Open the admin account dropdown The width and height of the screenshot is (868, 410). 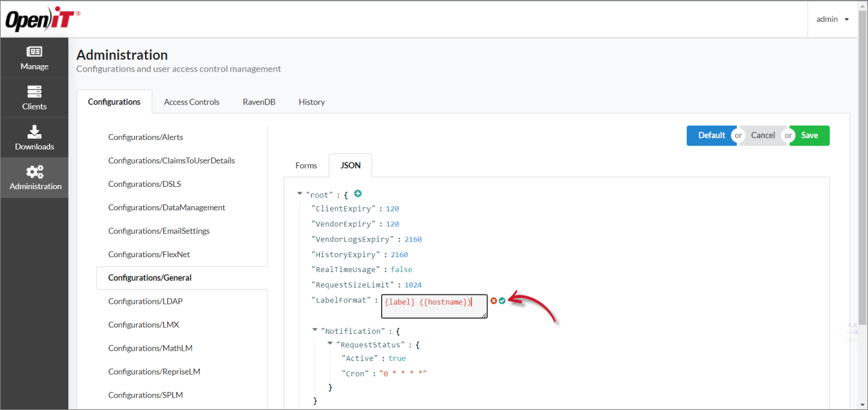[831, 19]
